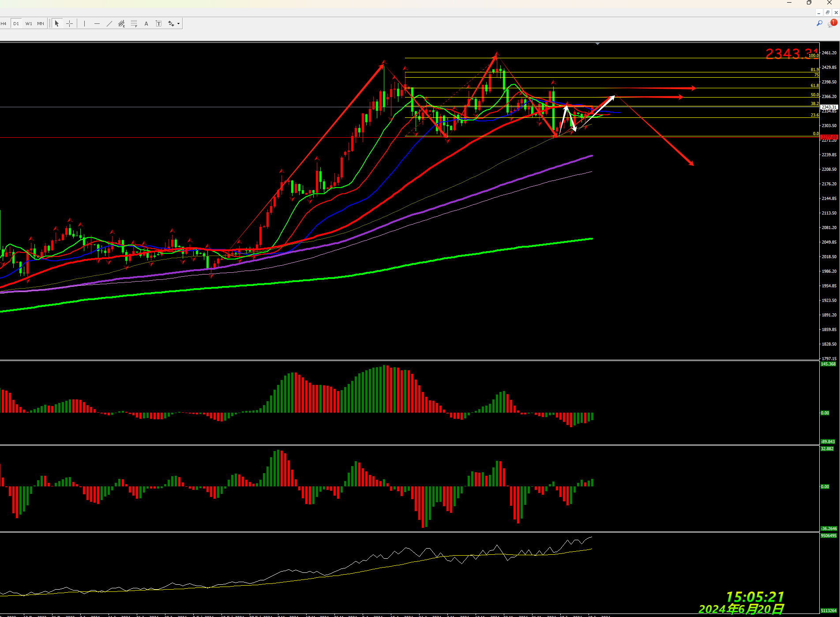
Task: Draw a vertical line tool
Action: (84, 24)
